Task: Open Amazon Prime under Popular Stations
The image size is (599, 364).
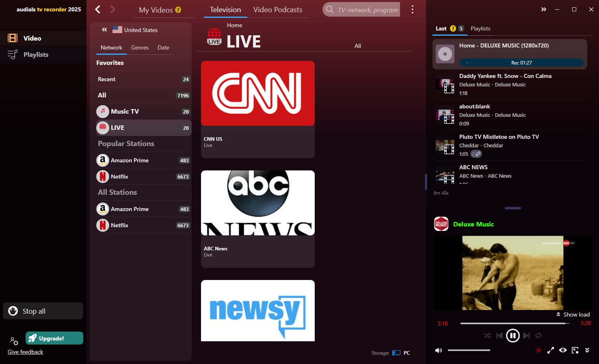Action: click(x=143, y=160)
